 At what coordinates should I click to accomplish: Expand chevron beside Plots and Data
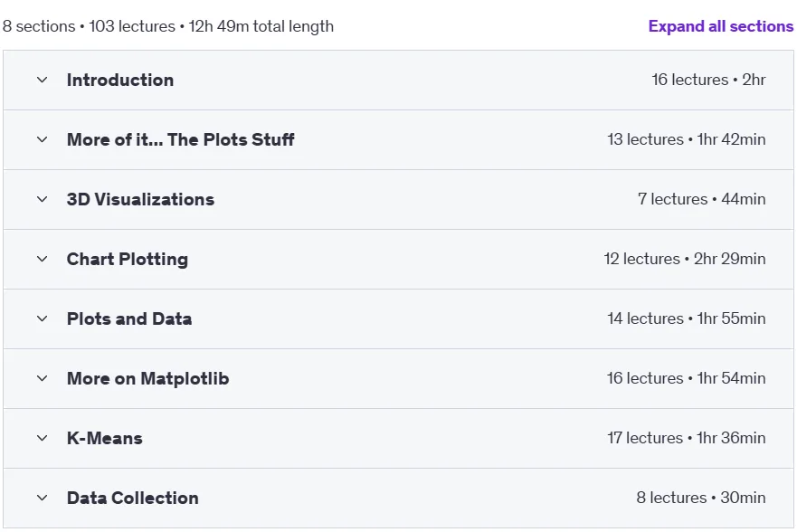pos(43,318)
